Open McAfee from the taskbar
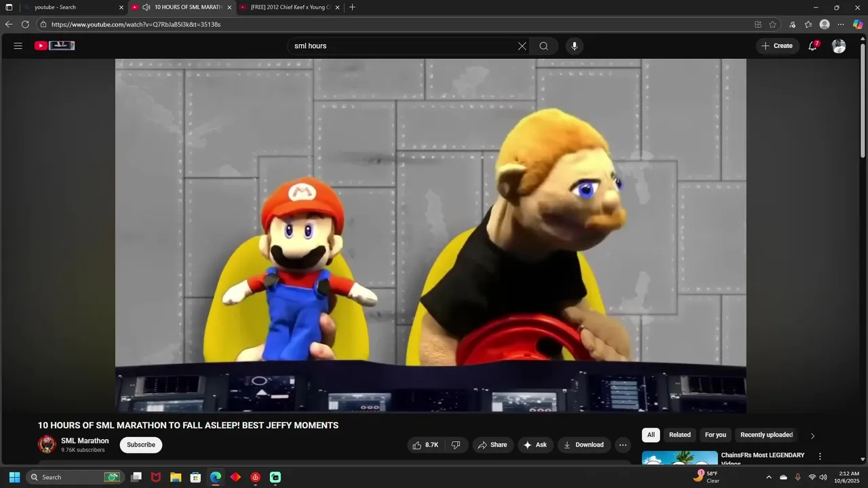Screen dimensions: 868x488 pos(156,477)
